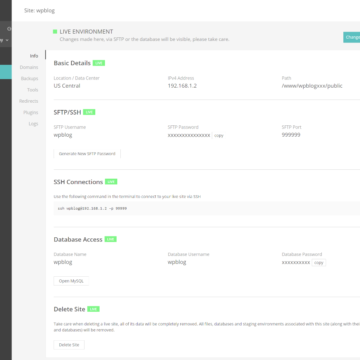View the Logs section

tap(33, 124)
